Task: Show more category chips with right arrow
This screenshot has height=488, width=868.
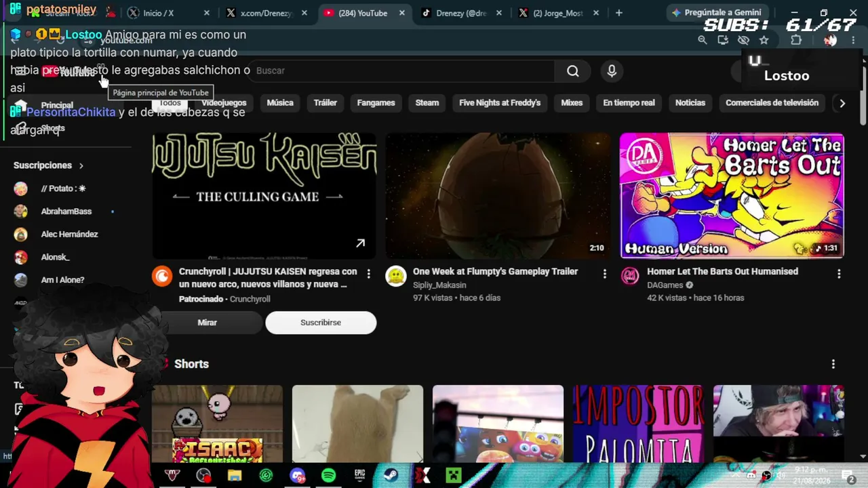Action: [842, 103]
